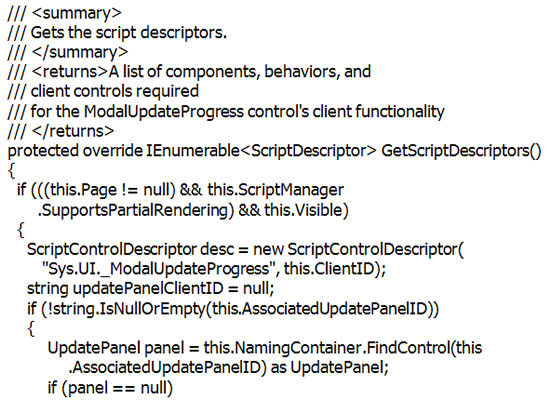This screenshot has width=550, height=400.
Task: Click 'updatePanelClientID' variable name
Action: pos(148,289)
